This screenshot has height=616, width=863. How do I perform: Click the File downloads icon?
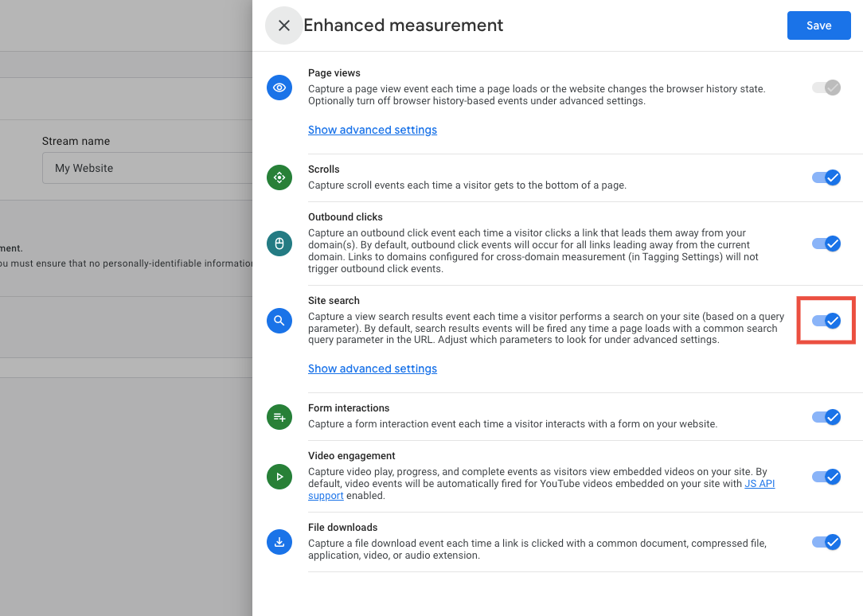click(279, 542)
